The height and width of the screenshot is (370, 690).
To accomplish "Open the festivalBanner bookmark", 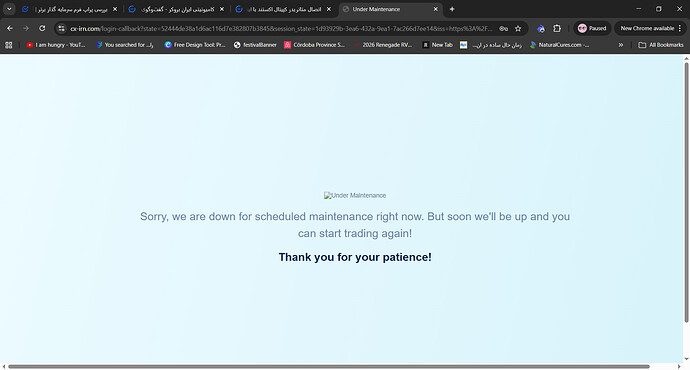I will 255,45.
